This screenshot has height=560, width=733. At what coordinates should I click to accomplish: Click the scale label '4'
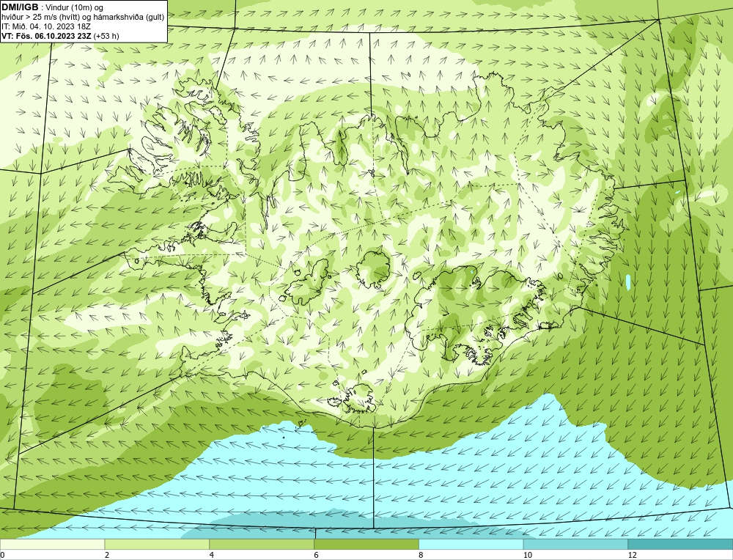tap(212, 555)
